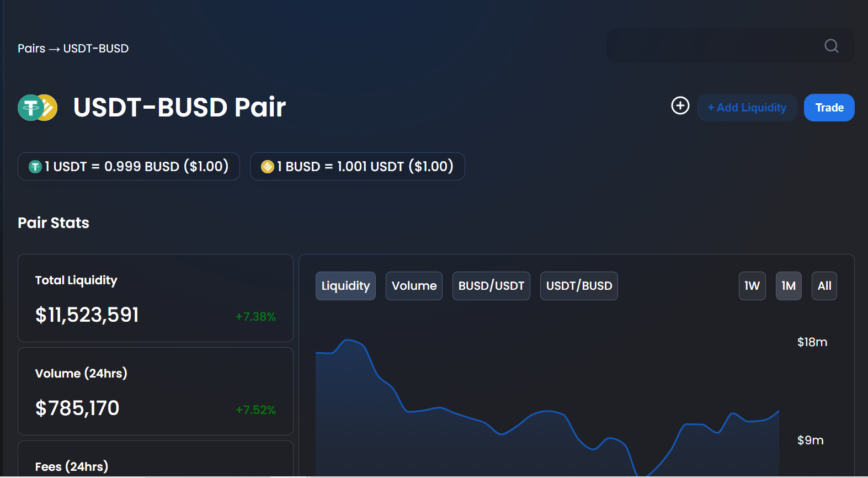Click the $11,523,591 total liquidity value

coord(87,315)
